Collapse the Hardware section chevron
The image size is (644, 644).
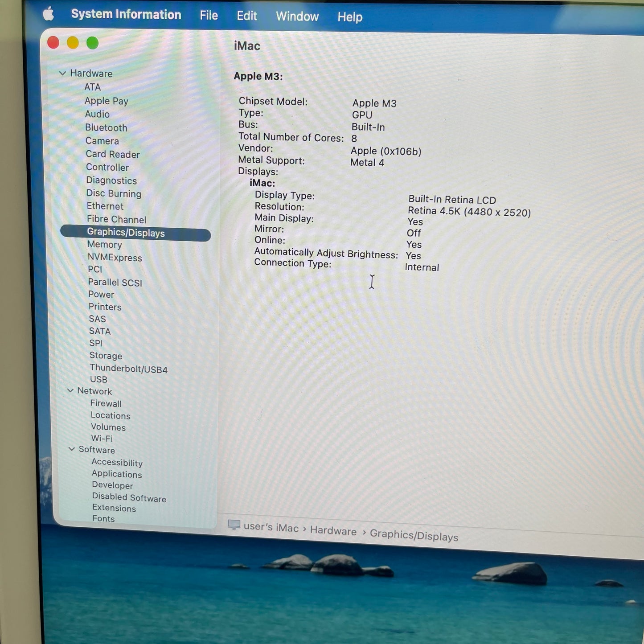(x=62, y=73)
